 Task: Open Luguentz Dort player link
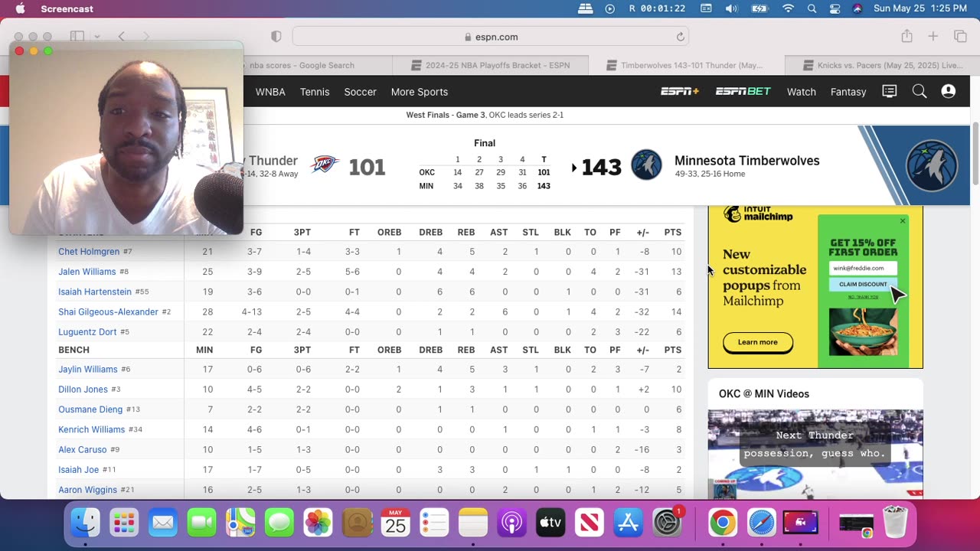pos(87,332)
